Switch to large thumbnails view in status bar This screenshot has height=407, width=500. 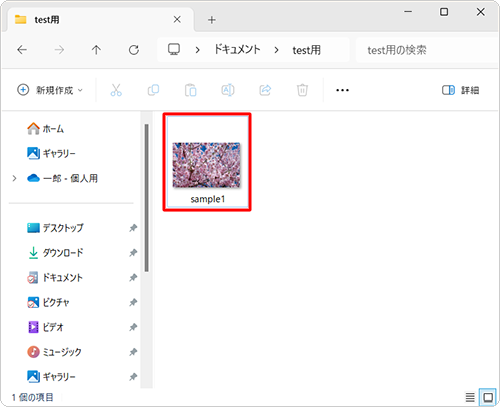[488, 397]
